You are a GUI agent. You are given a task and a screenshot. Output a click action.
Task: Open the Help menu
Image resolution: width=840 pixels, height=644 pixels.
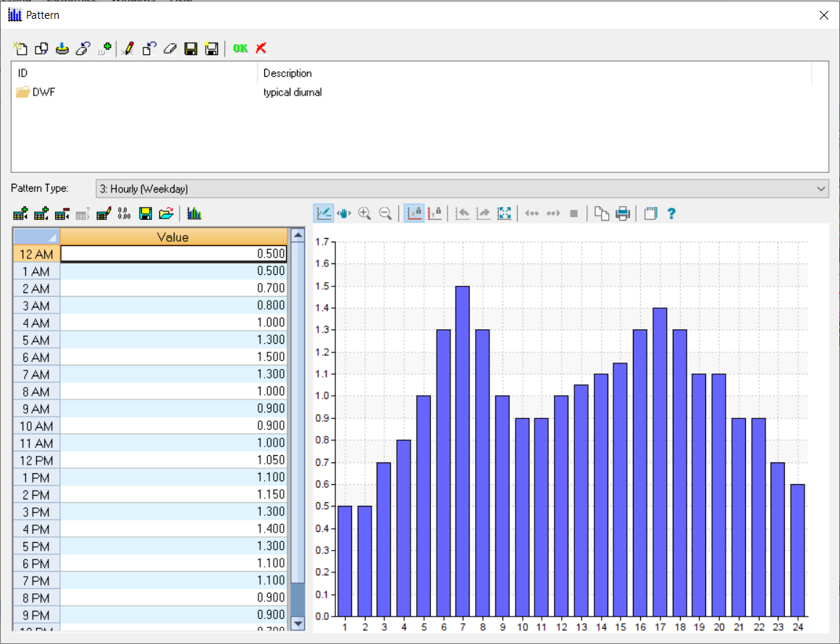[177, 1]
